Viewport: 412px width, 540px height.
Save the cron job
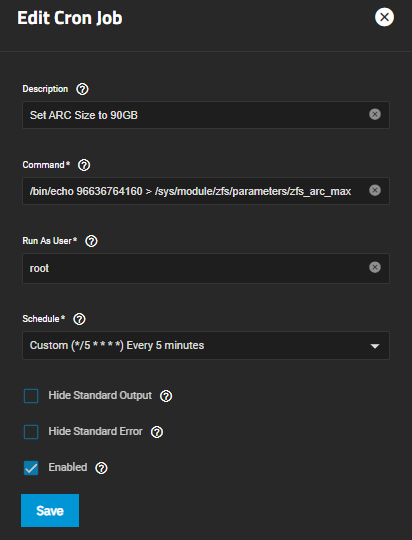pyautogui.click(x=50, y=510)
